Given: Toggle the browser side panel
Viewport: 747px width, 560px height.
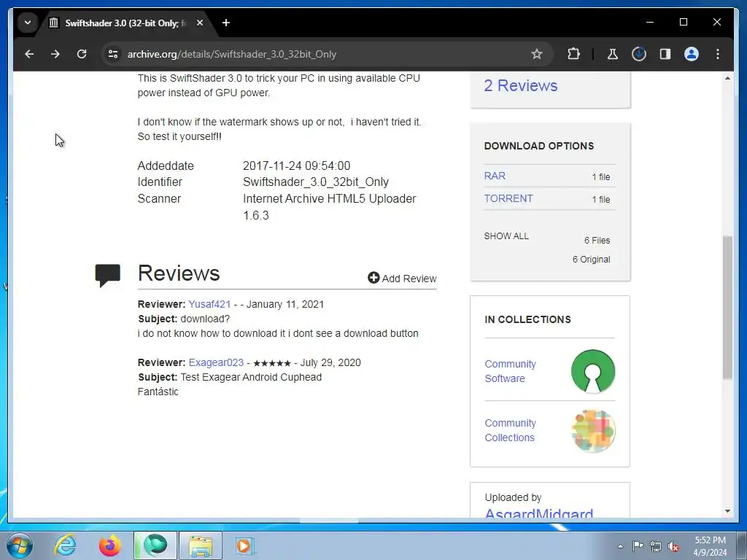Looking at the screenshot, I should (x=665, y=54).
